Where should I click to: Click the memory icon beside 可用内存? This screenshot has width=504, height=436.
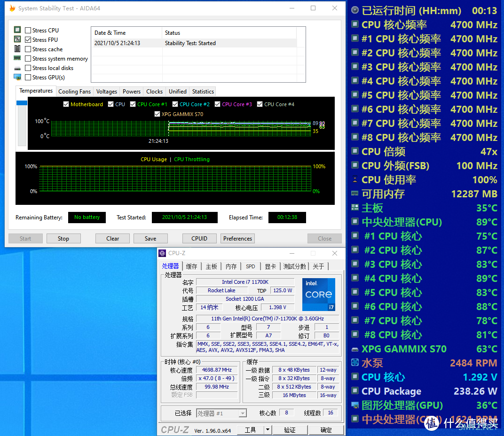click(x=355, y=194)
